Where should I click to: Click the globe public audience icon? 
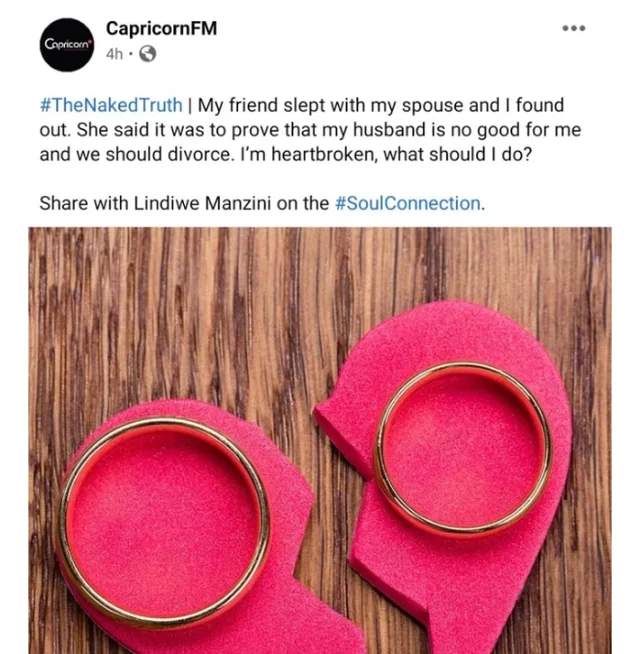(x=147, y=54)
